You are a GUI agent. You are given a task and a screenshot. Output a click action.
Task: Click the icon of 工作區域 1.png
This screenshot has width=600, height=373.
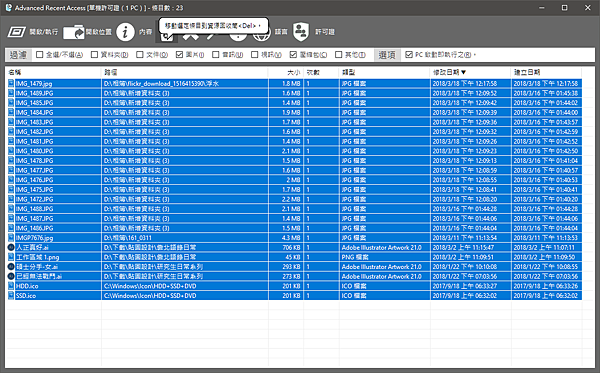(x=11, y=257)
